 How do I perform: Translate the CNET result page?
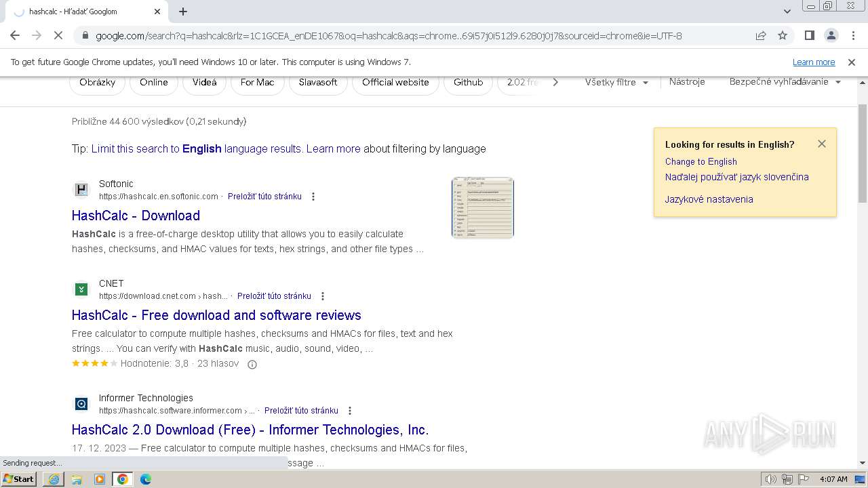click(x=274, y=296)
